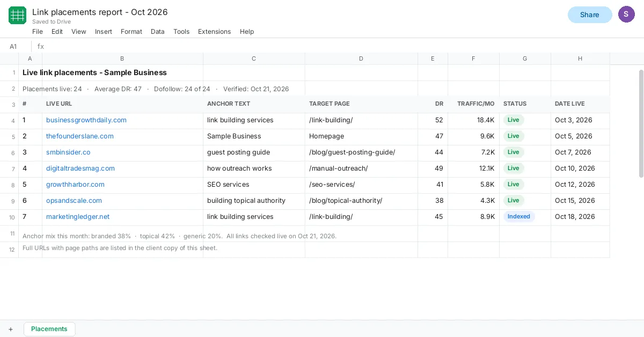Click the Live link placements title cell
This screenshot has width=644, height=337.
(94, 72)
